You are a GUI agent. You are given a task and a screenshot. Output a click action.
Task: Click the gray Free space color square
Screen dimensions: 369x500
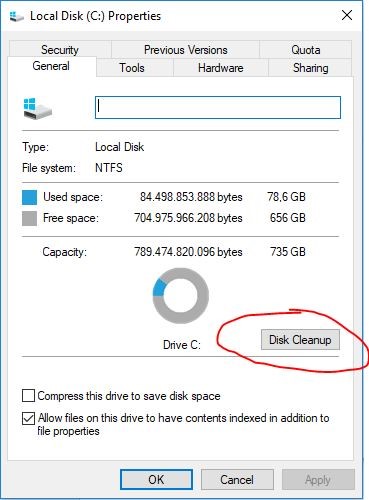tap(29, 219)
